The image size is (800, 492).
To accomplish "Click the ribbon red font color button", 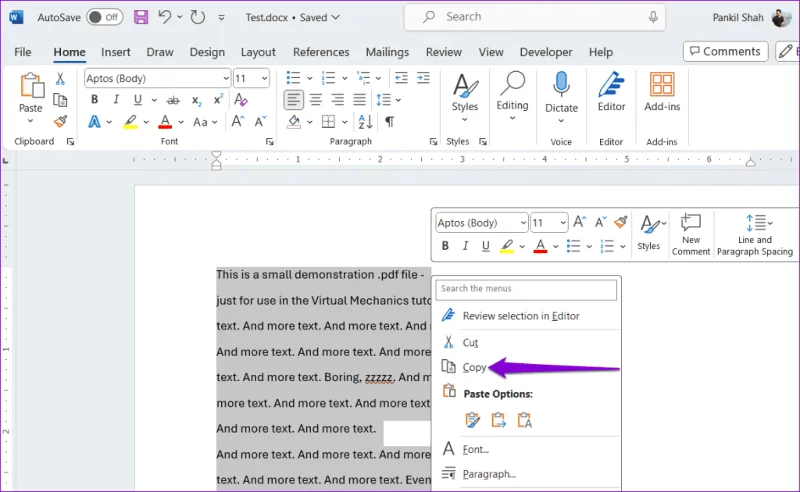I will [165, 122].
